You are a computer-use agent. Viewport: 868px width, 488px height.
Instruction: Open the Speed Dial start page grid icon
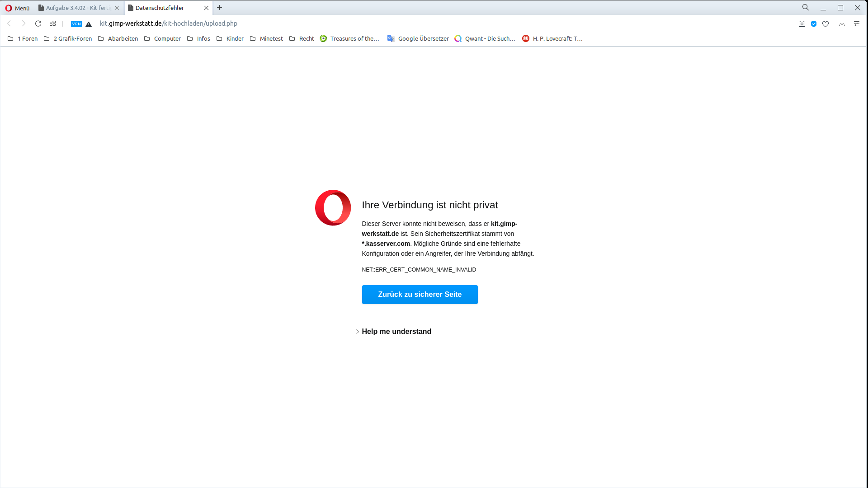(53, 23)
